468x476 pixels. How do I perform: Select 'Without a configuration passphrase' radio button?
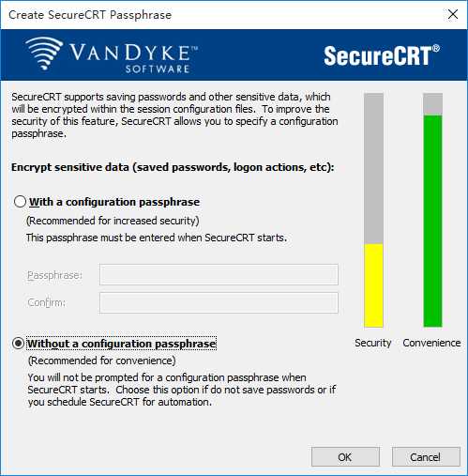pos(19,344)
